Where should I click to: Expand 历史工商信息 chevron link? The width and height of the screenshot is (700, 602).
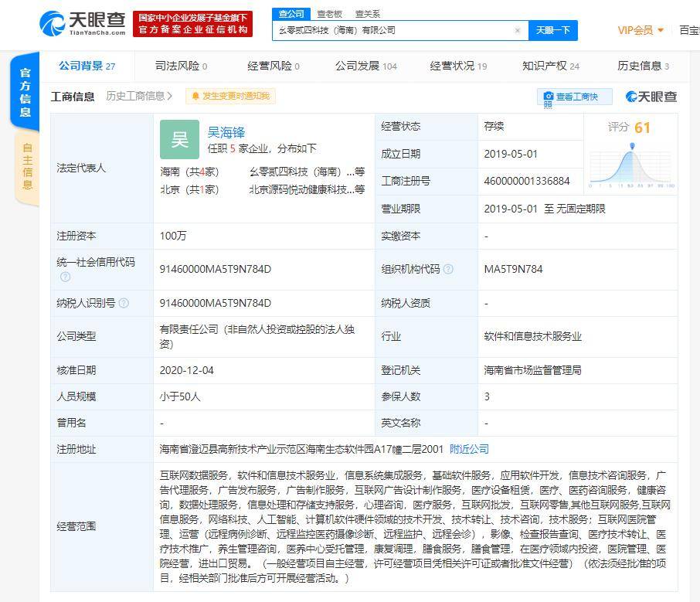[139, 96]
